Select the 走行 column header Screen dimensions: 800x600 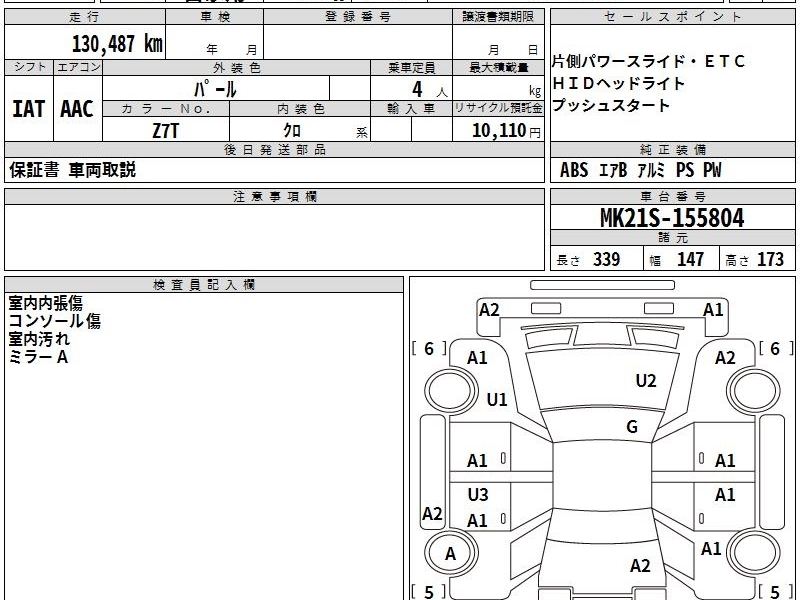85,17
